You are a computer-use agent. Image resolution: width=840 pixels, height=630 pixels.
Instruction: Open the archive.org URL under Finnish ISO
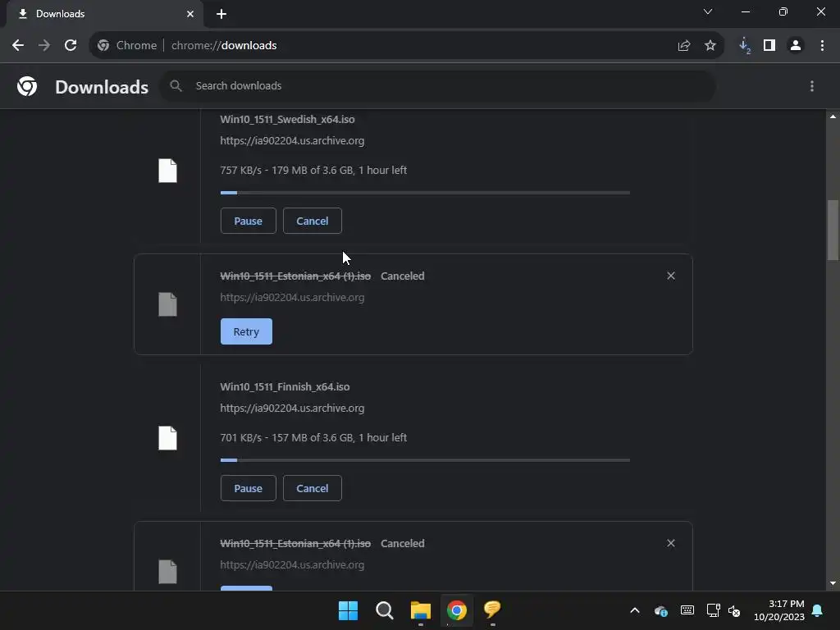coord(292,409)
